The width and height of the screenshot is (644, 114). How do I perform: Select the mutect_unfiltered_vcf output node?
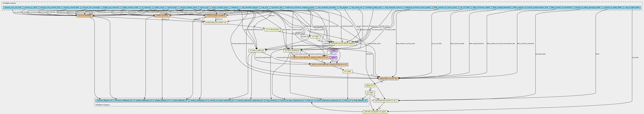pyautogui.click(x=199, y=101)
